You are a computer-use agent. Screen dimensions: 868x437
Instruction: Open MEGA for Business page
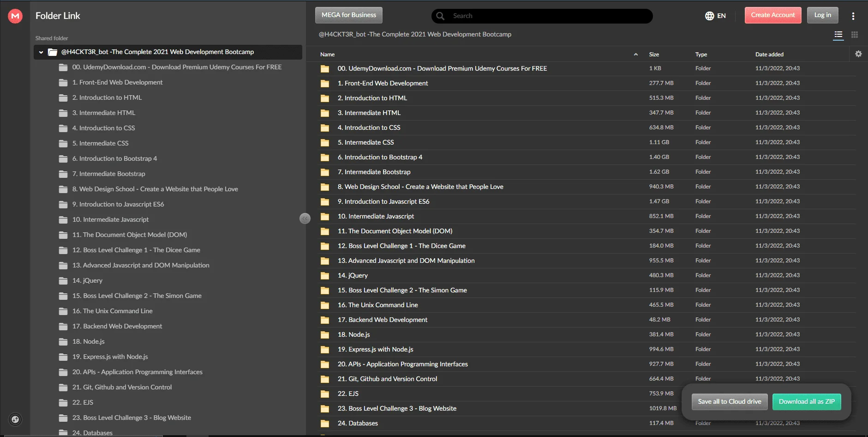[x=349, y=15]
